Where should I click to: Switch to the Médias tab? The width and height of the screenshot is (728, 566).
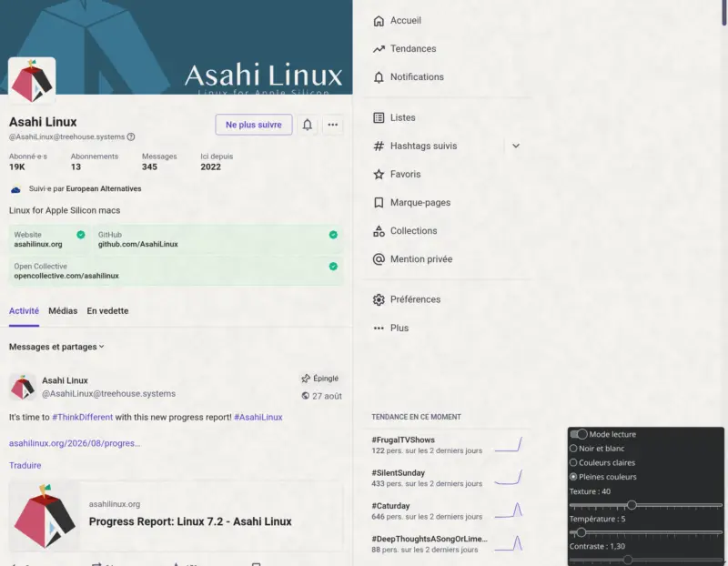(x=63, y=311)
